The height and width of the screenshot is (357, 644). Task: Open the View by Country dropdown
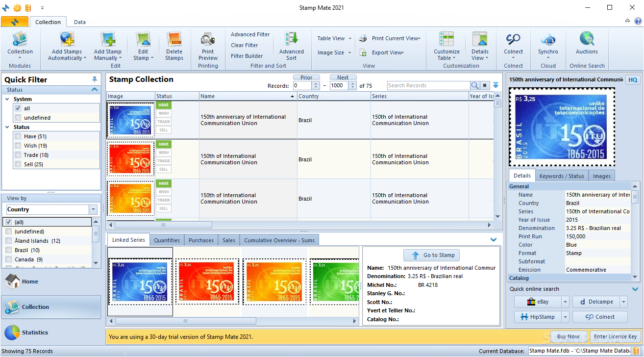(x=93, y=210)
